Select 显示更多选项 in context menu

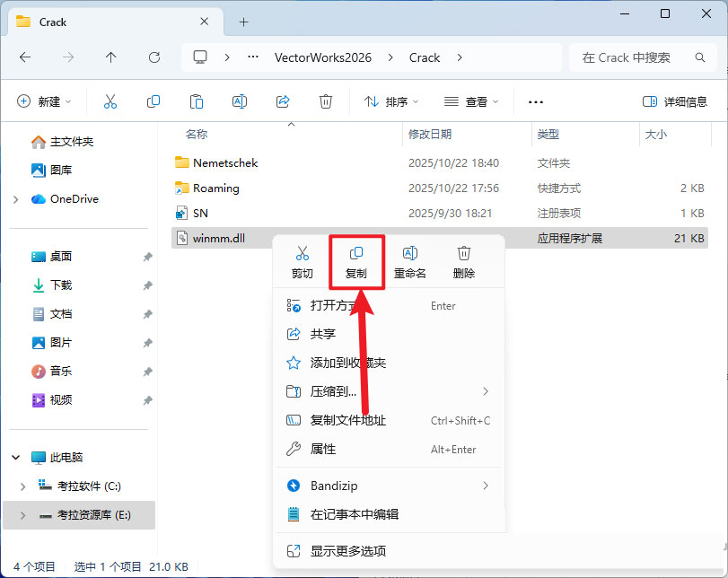pyautogui.click(x=389, y=551)
